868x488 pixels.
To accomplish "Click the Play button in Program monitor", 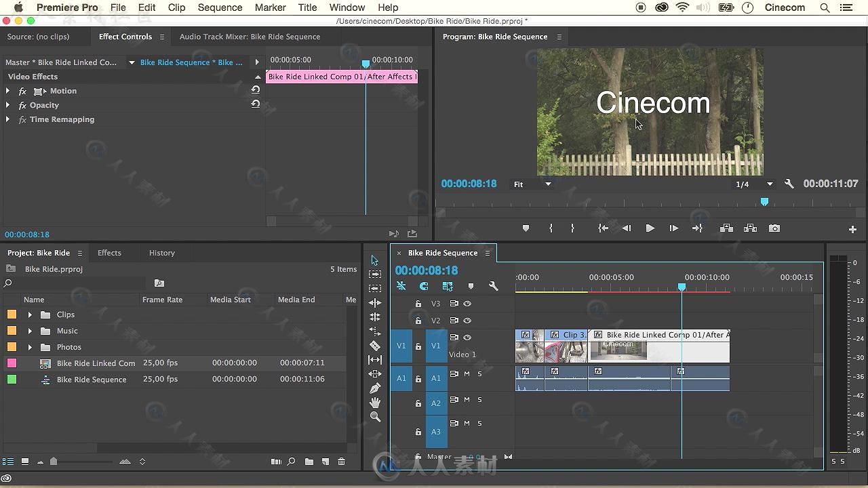I will pyautogui.click(x=650, y=228).
